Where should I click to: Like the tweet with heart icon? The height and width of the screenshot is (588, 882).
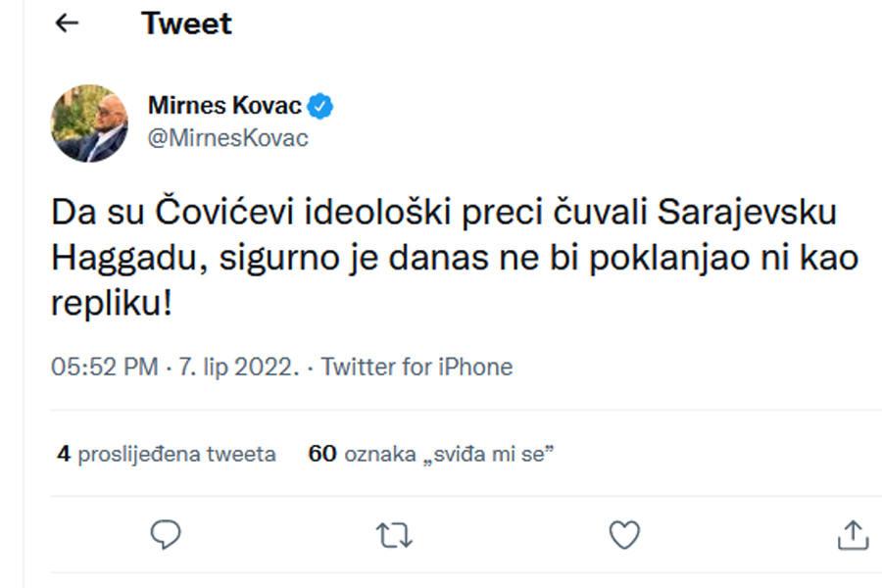(x=624, y=534)
